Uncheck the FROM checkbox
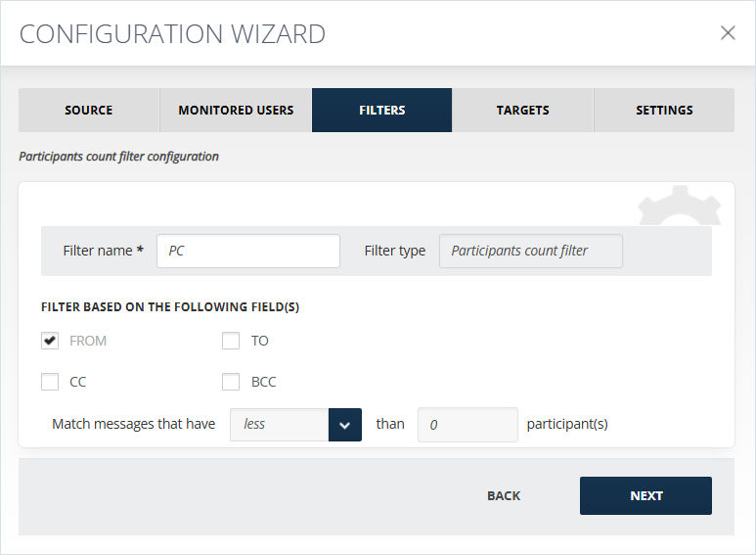The image size is (756, 555). click(50, 341)
